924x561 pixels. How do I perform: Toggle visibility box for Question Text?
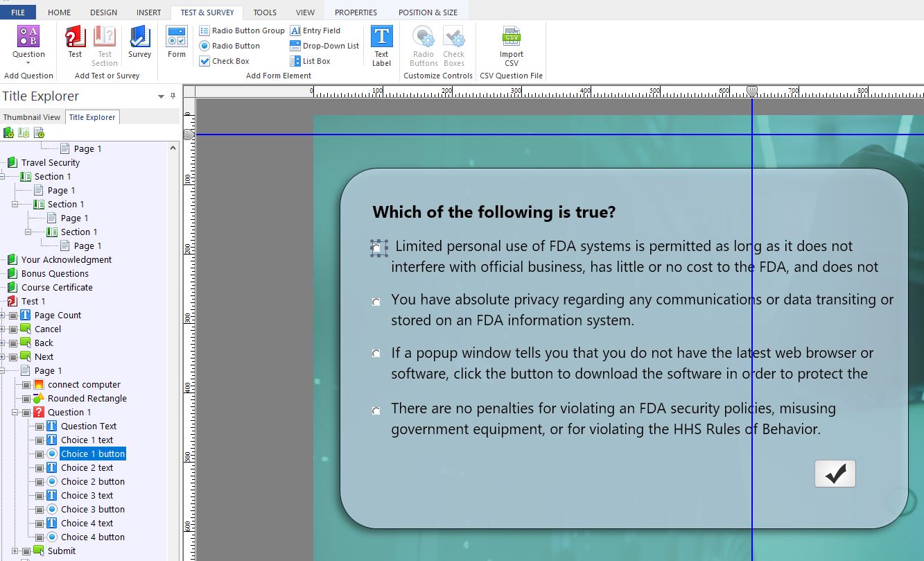click(40, 426)
